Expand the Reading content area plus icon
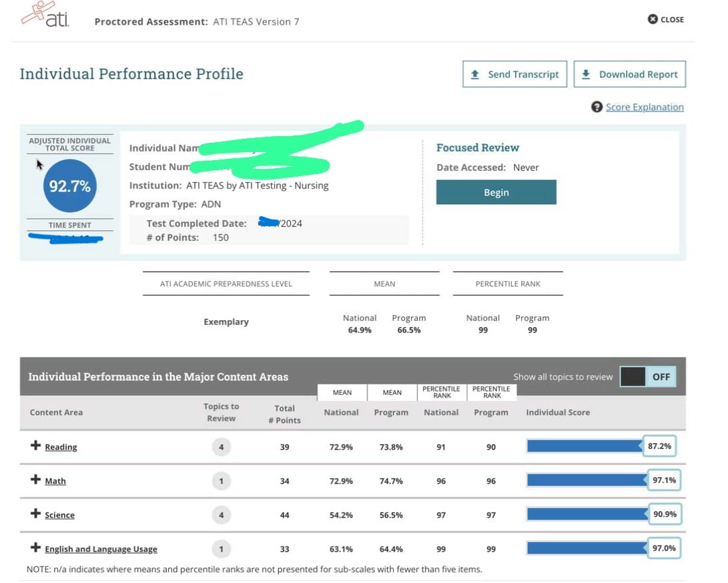The image size is (728, 583). tap(35, 446)
